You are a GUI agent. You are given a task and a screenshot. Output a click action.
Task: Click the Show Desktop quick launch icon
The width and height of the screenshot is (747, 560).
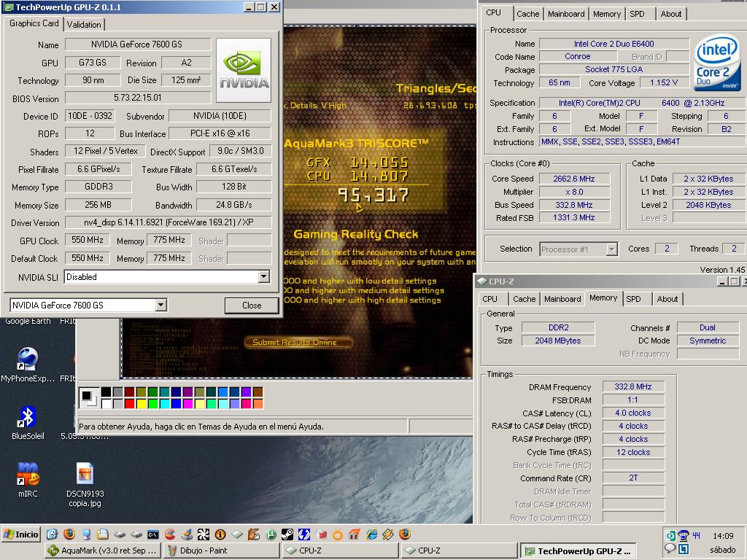(52, 534)
